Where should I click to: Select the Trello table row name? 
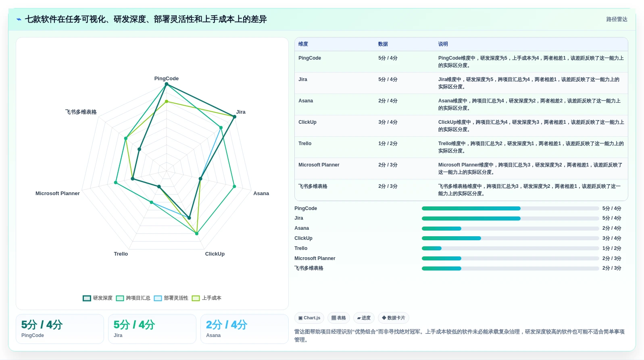pyautogui.click(x=305, y=144)
